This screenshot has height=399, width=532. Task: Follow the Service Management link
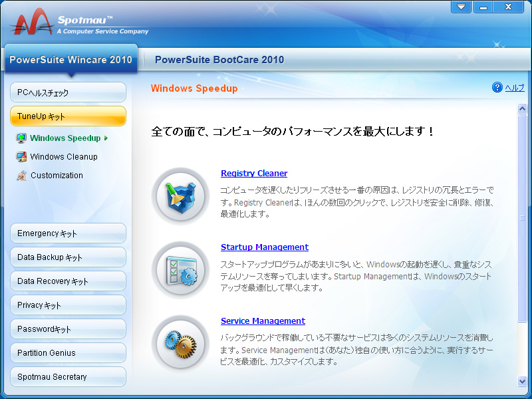tap(263, 321)
